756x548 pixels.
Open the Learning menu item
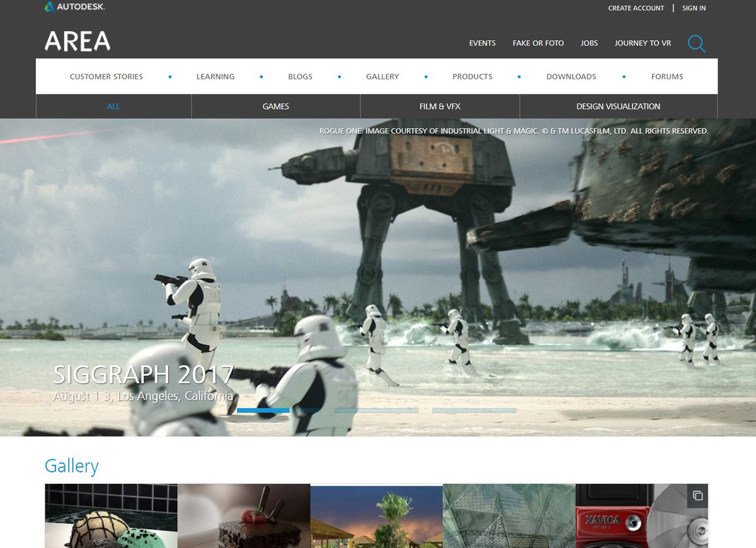(x=215, y=77)
